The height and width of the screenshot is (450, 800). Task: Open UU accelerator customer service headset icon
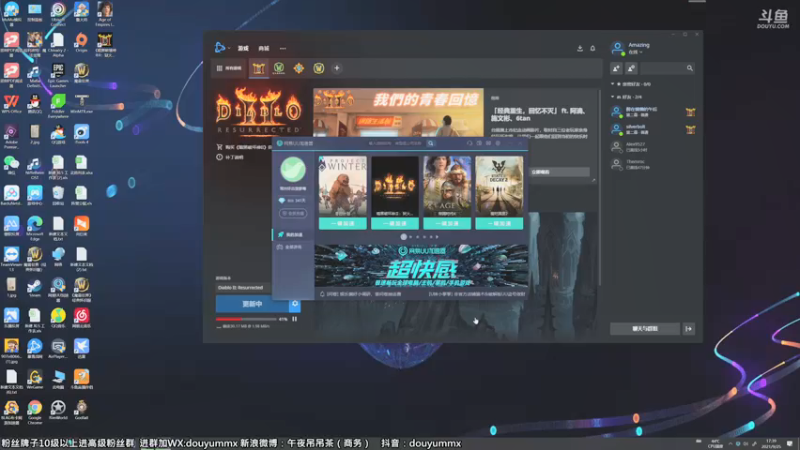click(x=469, y=143)
